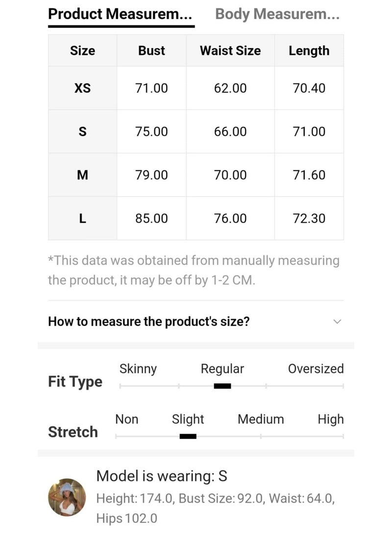Viewport: 392px width, 535px height.
Task: Select the S size row label
Action: click(82, 131)
